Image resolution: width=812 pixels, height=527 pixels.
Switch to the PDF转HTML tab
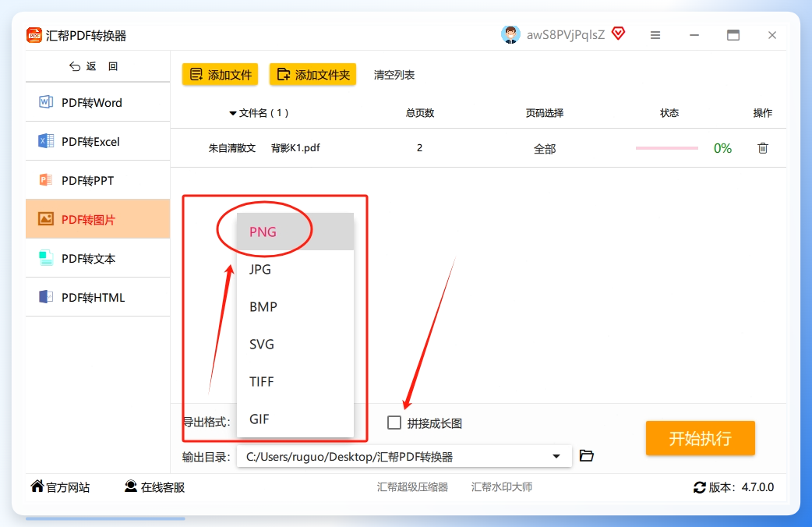98,296
